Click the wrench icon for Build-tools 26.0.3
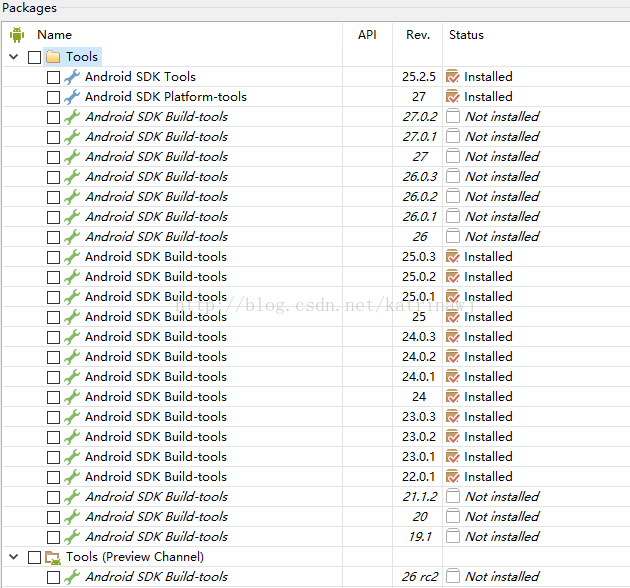Image resolution: width=630 pixels, height=588 pixels. coord(72,177)
